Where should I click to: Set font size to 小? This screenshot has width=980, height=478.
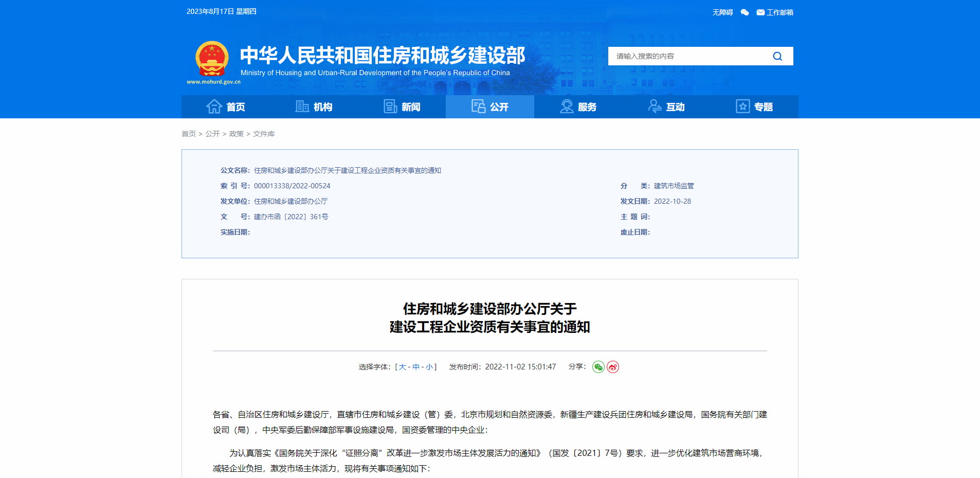coord(429,367)
